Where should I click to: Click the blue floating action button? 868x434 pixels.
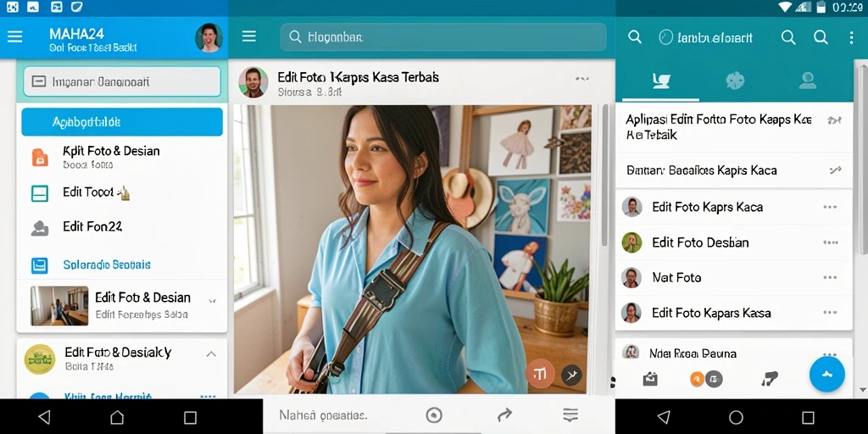tap(827, 374)
